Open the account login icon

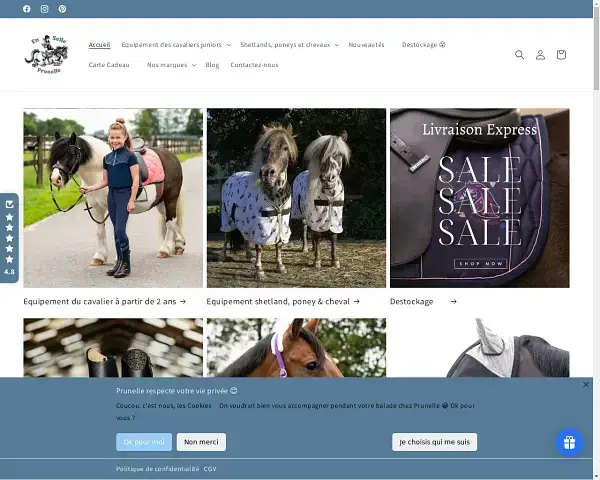point(540,55)
